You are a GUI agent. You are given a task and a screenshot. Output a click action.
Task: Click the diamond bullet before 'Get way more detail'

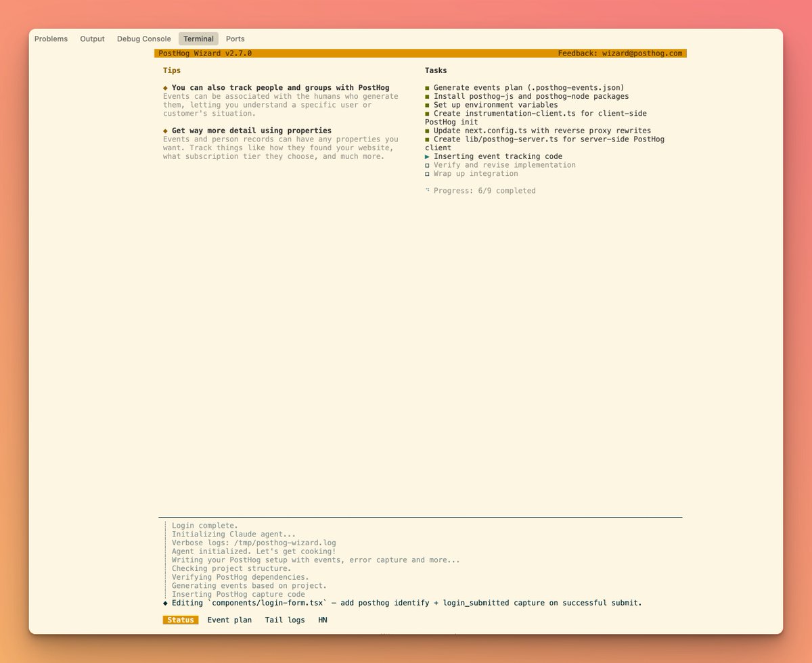point(165,131)
